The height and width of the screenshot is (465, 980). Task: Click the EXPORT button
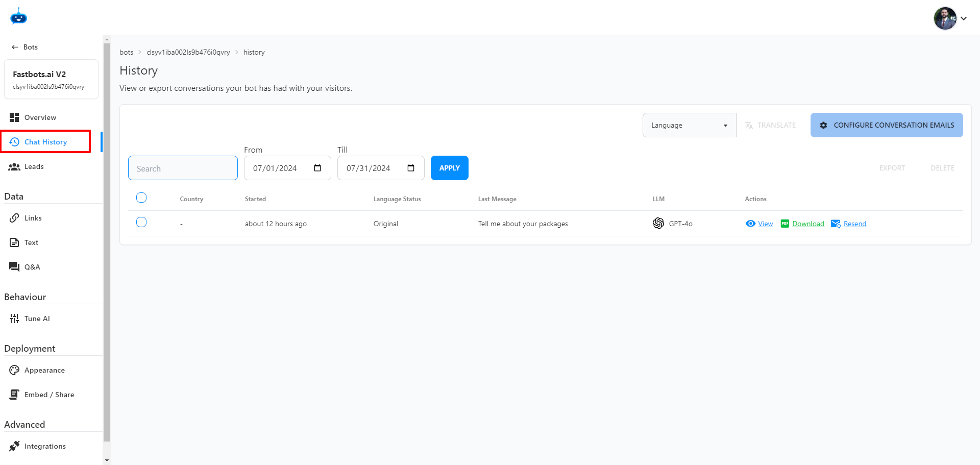[892, 168]
